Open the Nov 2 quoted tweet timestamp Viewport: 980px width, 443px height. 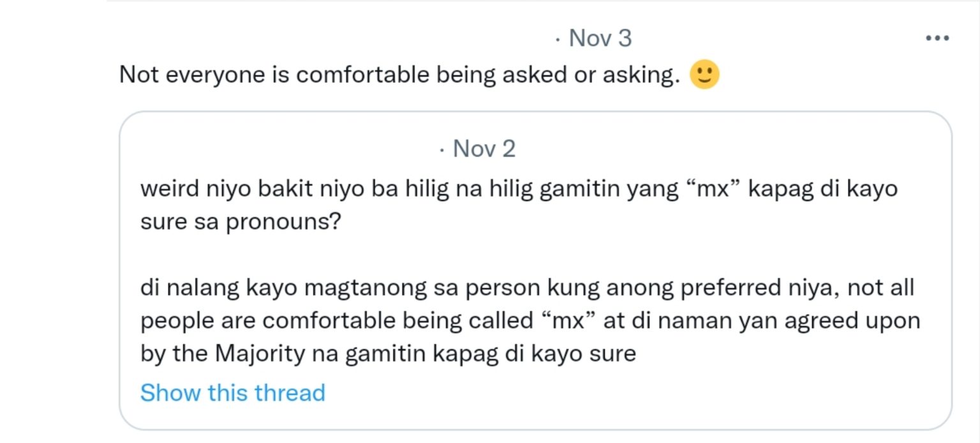[484, 149]
